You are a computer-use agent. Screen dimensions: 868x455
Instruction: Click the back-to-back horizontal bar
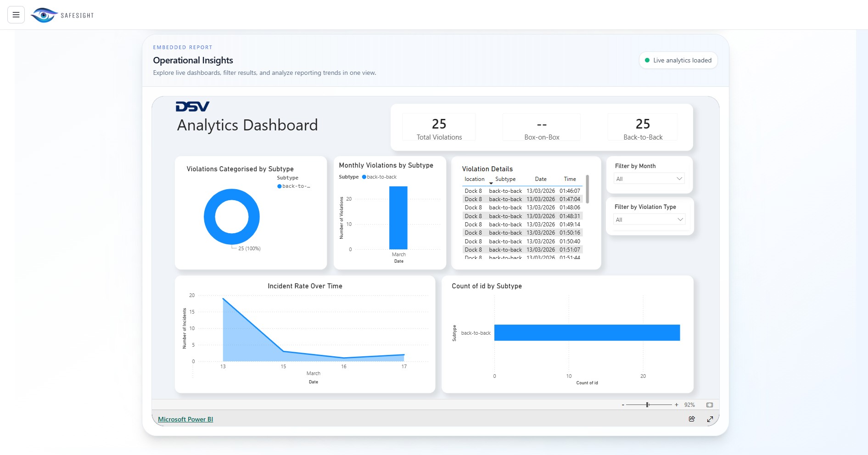click(x=587, y=333)
